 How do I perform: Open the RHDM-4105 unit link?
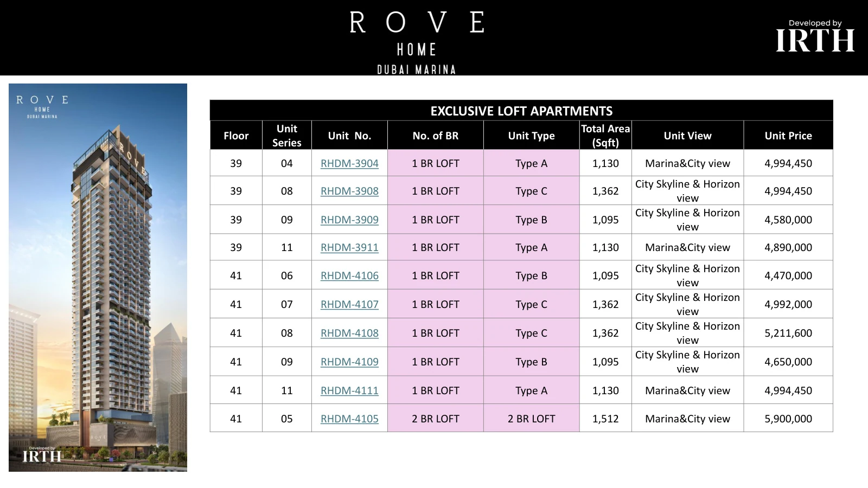click(349, 419)
